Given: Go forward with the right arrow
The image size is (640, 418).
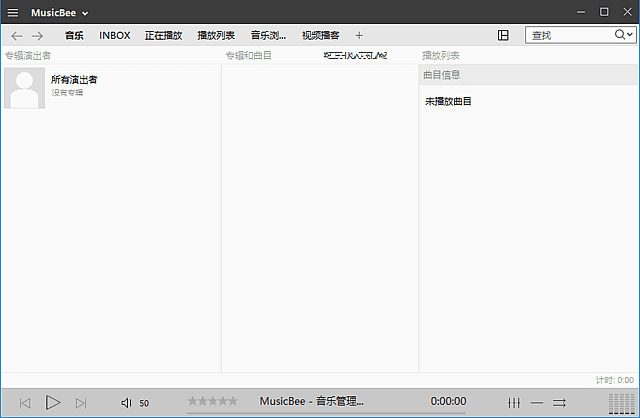Looking at the screenshot, I should tap(37, 36).
